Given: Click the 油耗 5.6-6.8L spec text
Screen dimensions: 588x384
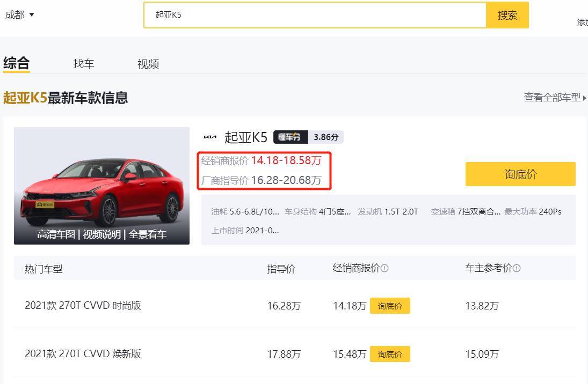Looking at the screenshot, I should (x=245, y=212).
